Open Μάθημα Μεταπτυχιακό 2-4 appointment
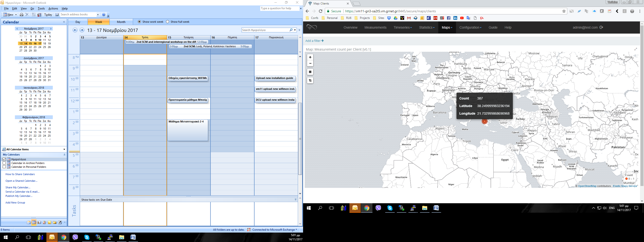The image size is (644, 242). pyautogui.click(x=188, y=130)
